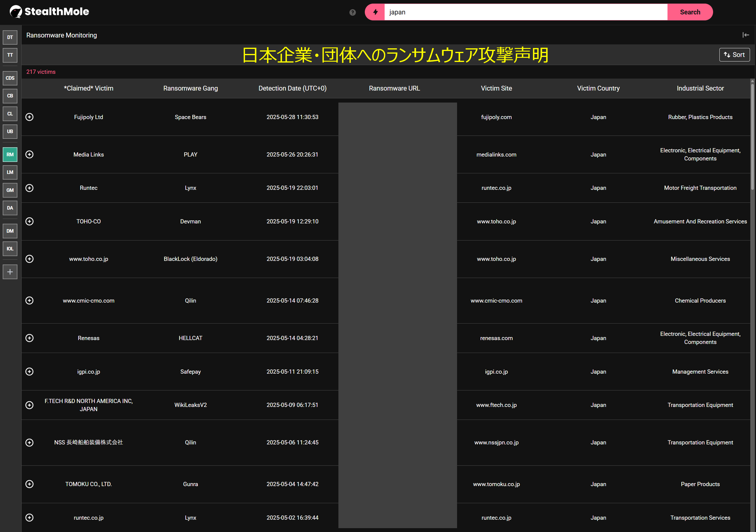Screen dimensions: 756x532
Task: Click the Management Services sector cell
Action: click(700, 372)
